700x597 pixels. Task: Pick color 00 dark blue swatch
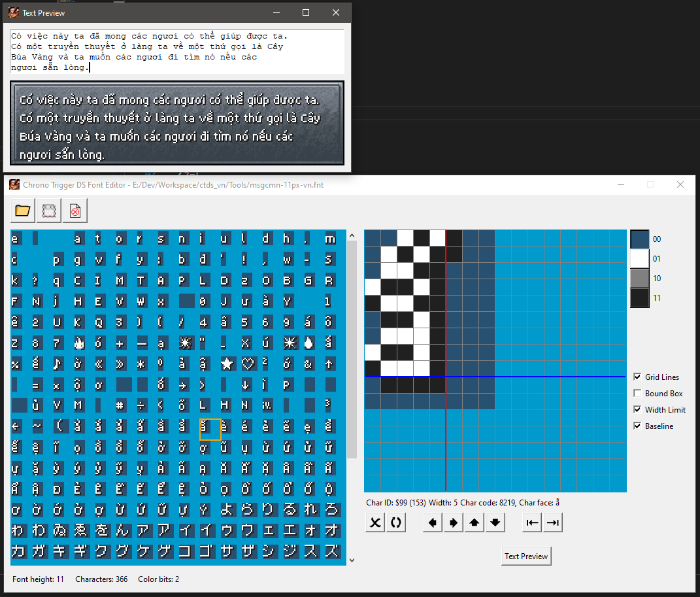640,239
